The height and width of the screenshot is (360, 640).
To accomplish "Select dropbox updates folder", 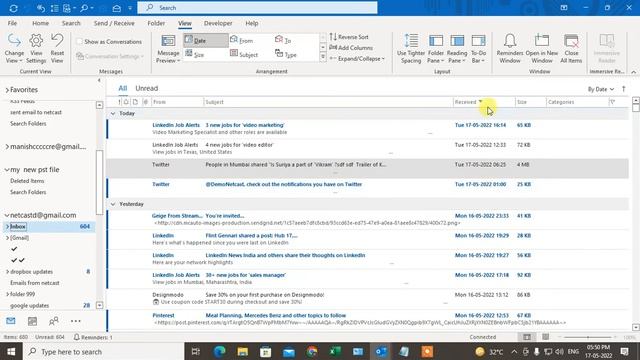I will coord(31,272).
